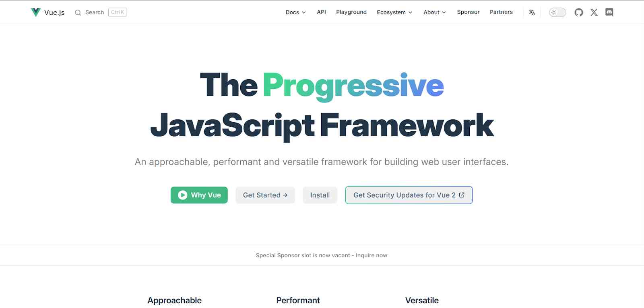The height and width of the screenshot is (308, 644).
Task: Open the Discord chat icon
Action: (x=609, y=12)
